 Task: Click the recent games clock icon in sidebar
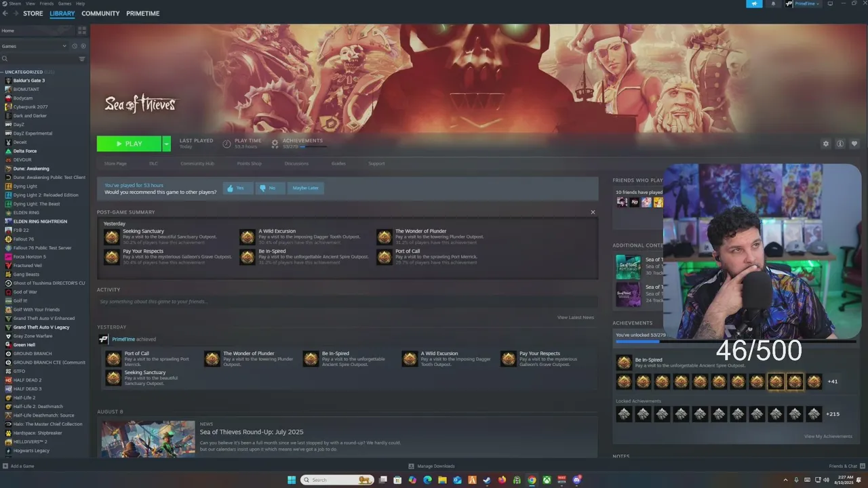click(x=75, y=46)
